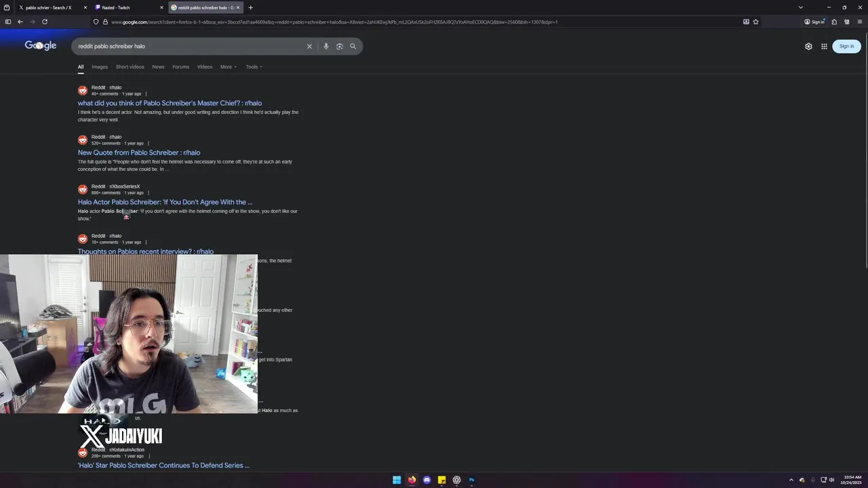Open the Windows Start menu

[397, 480]
